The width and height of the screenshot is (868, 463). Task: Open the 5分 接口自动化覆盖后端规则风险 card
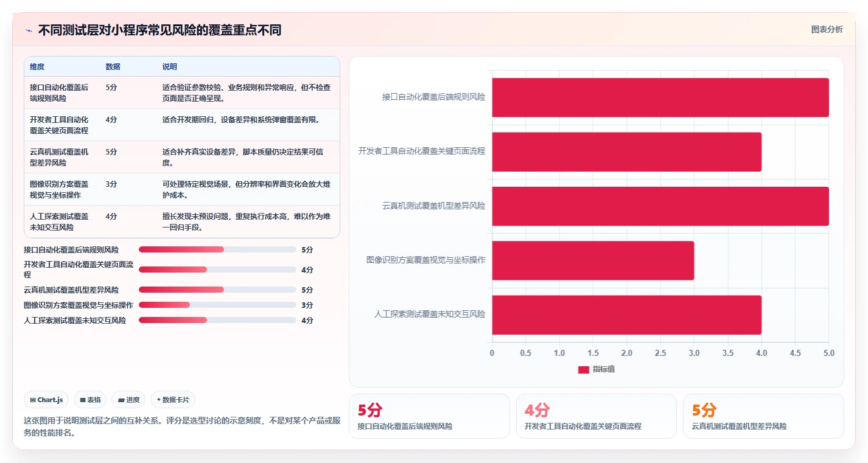tap(429, 416)
